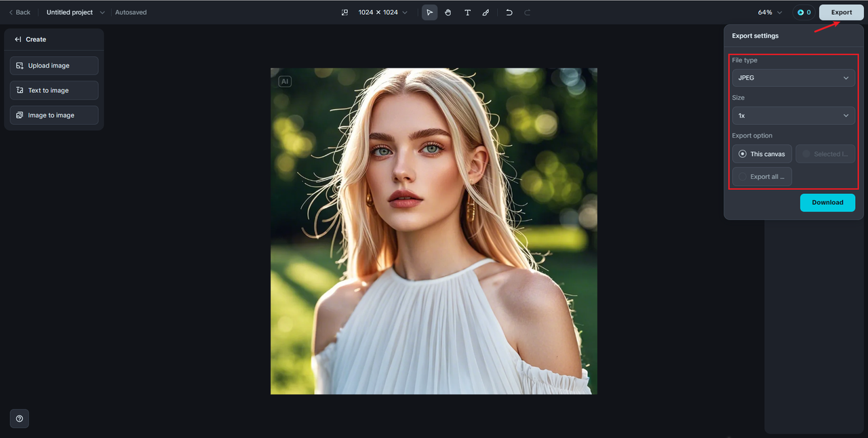Click the canvas resize icon beside 1024 × 1024
This screenshot has width=868, height=438.
tap(344, 12)
